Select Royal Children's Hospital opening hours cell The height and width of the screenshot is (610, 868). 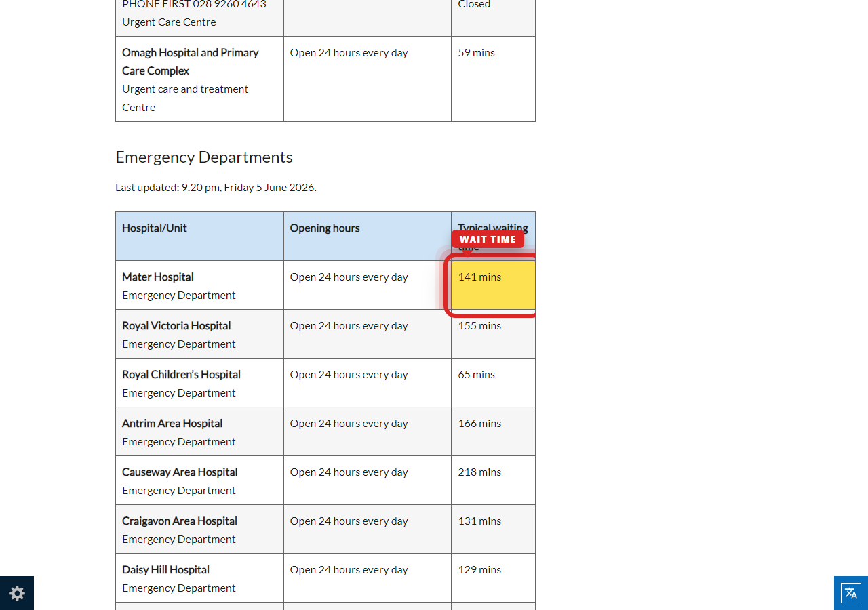tap(368, 382)
